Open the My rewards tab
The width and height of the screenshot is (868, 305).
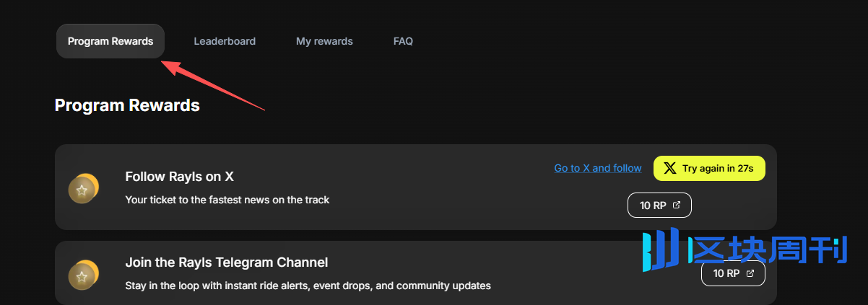tap(324, 41)
